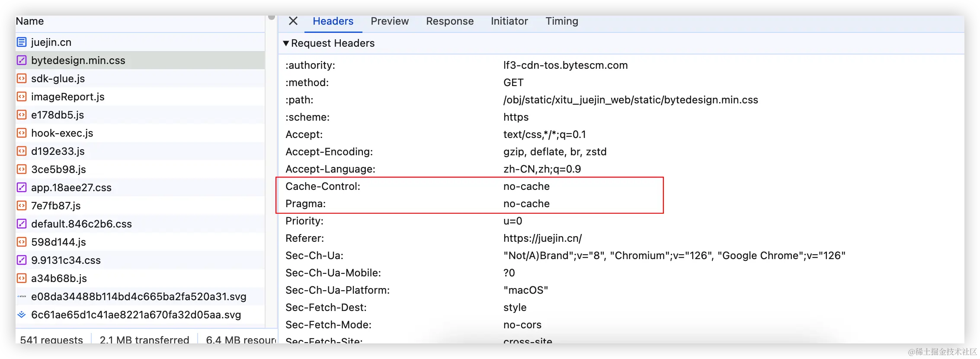Click the stylesheet icon beside 9.9131c34.css
The height and width of the screenshot is (359, 980).
click(x=22, y=260)
